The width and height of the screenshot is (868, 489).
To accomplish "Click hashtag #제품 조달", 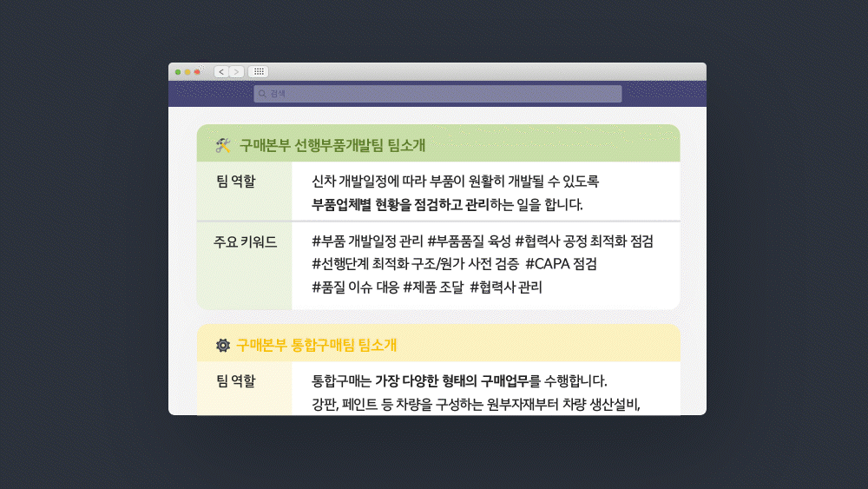I will click(x=433, y=287).
